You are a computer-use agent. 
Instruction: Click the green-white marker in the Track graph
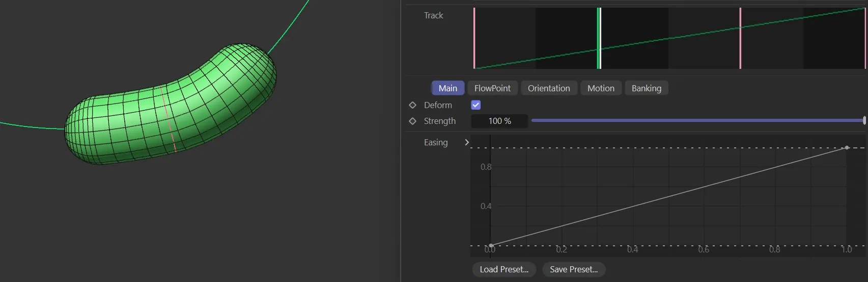(599, 38)
